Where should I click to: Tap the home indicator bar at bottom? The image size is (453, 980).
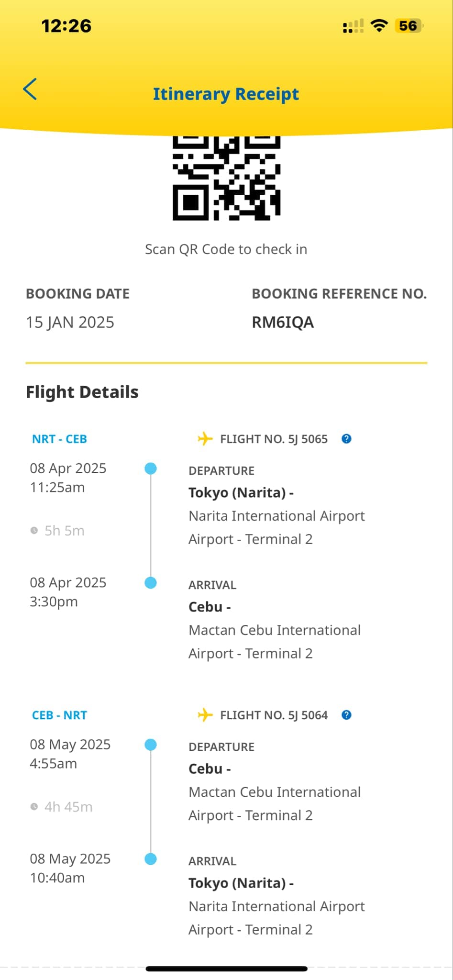click(x=226, y=969)
